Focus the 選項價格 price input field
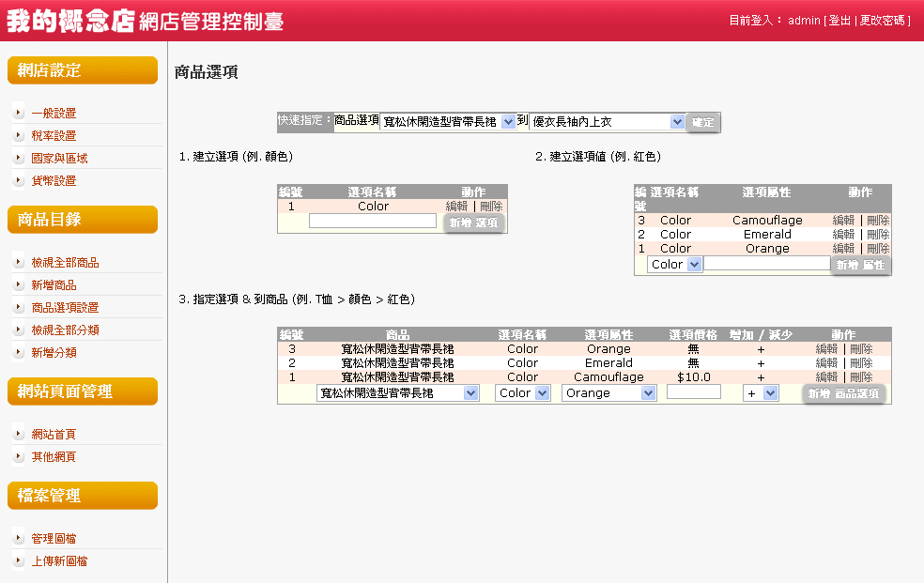This screenshot has width=924, height=583. (x=694, y=392)
